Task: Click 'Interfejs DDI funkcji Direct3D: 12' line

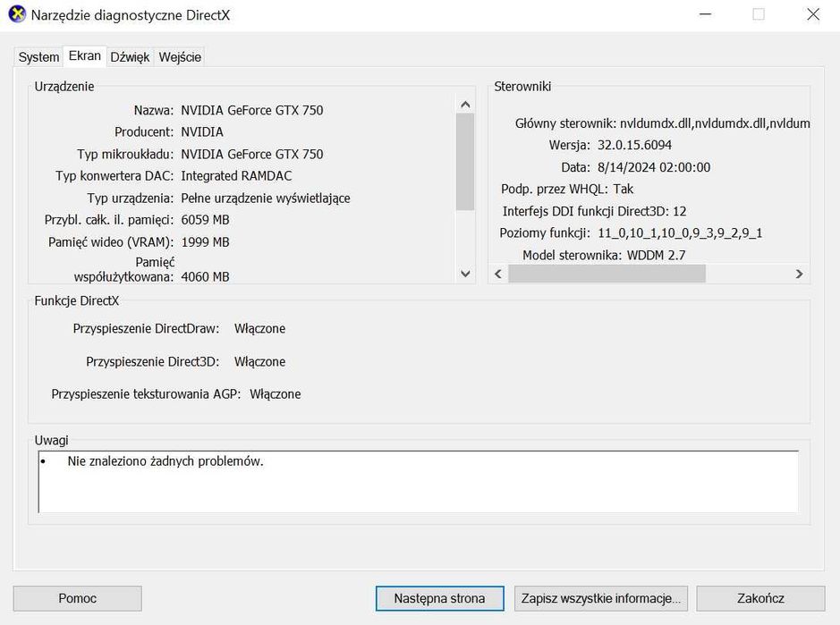Action: [x=595, y=212]
